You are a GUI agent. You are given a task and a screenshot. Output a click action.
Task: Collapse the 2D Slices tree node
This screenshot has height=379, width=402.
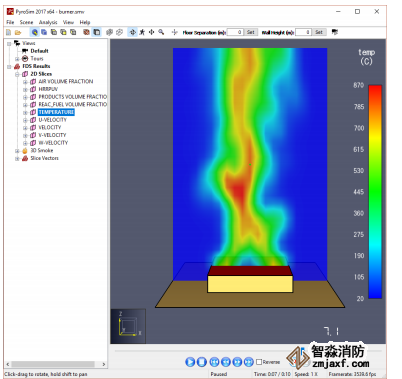17,74
